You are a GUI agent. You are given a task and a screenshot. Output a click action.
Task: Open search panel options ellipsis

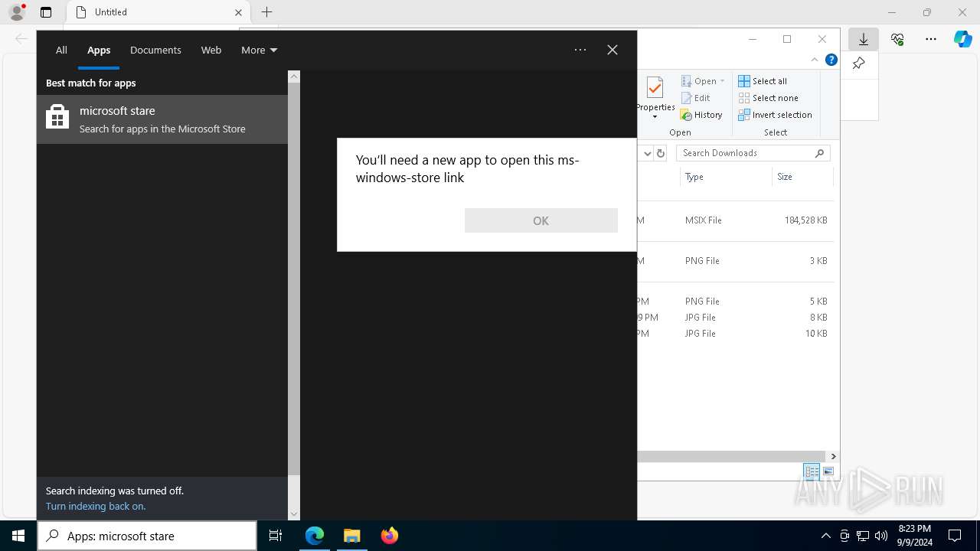[x=580, y=50]
